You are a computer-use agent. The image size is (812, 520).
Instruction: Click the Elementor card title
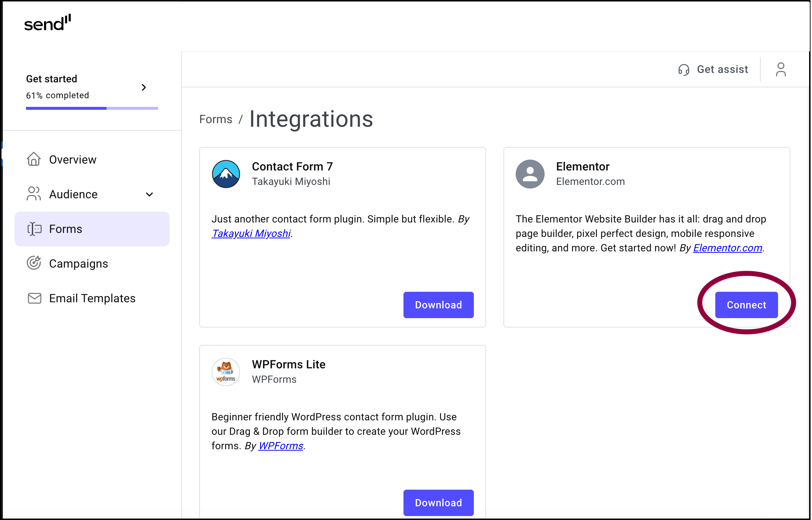pyautogui.click(x=583, y=166)
